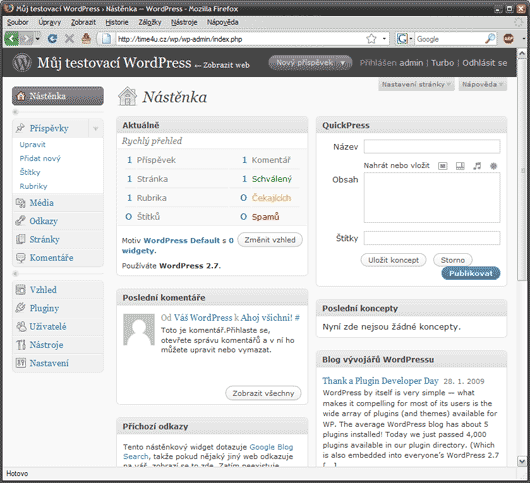This screenshot has height=483, width=530.
Task: Click the Název input field in QuickPress
Action: (x=432, y=147)
